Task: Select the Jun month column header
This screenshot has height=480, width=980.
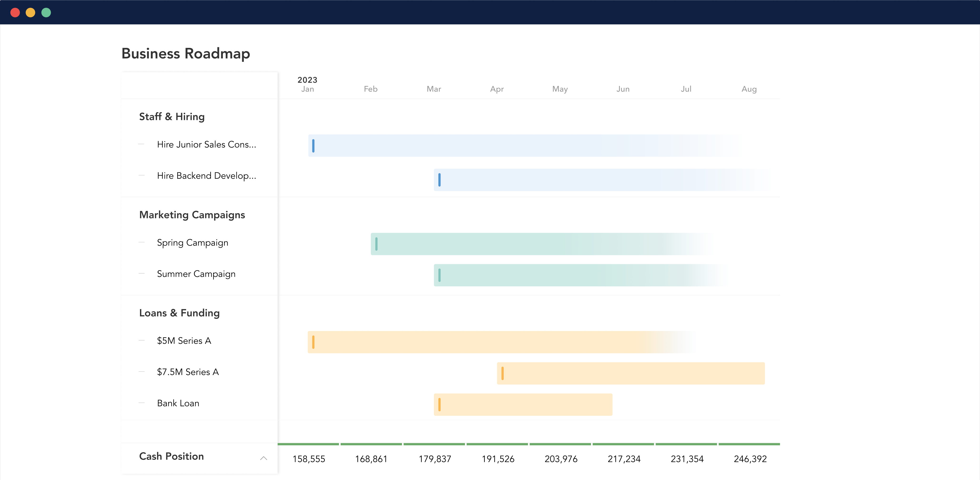Action: [623, 89]
